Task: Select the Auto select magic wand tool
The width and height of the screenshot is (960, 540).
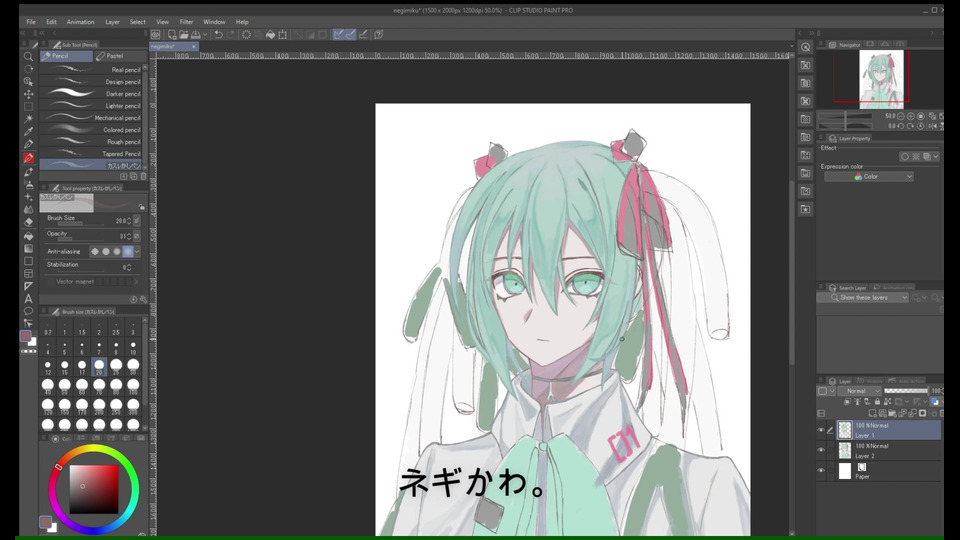Action: point(28,118)
